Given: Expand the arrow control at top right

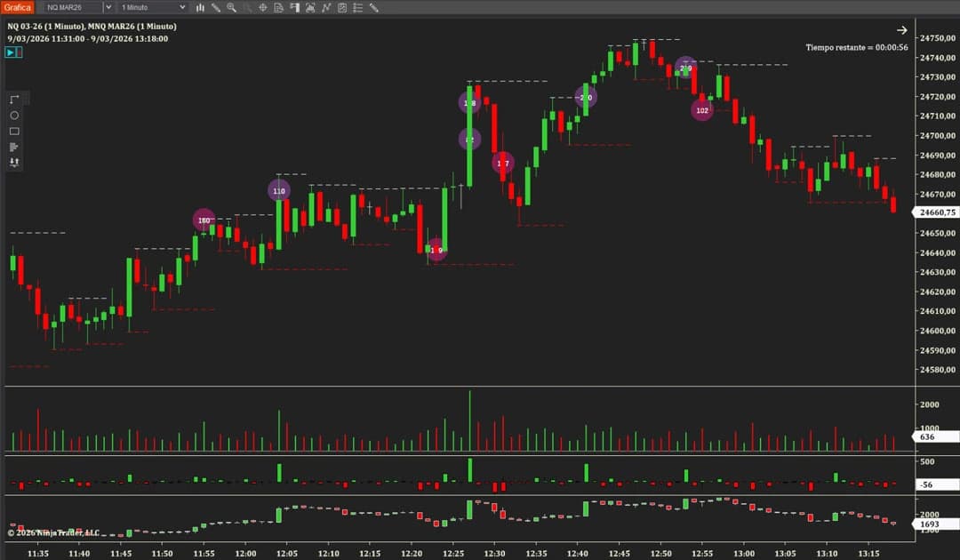Looking at the screenshot, I should [902, 29].
